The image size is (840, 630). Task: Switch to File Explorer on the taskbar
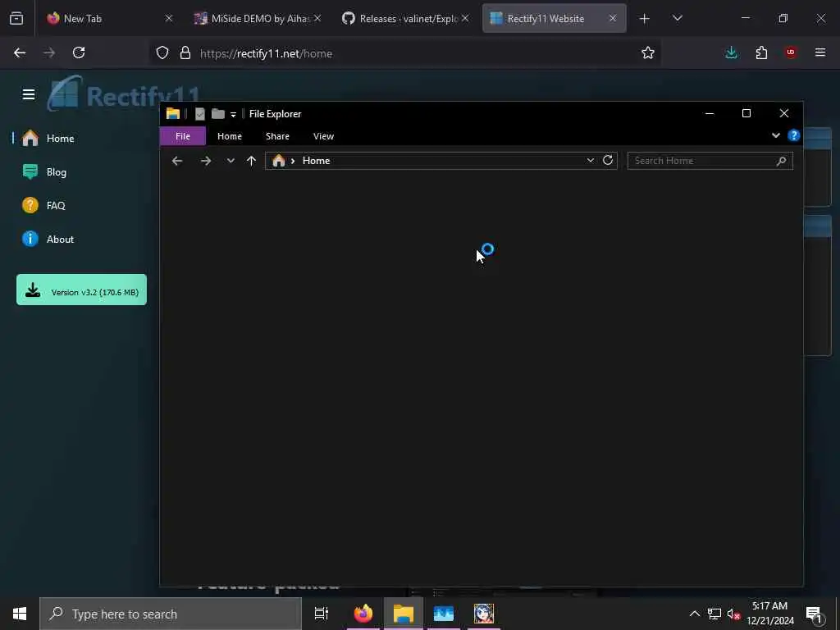404,614
